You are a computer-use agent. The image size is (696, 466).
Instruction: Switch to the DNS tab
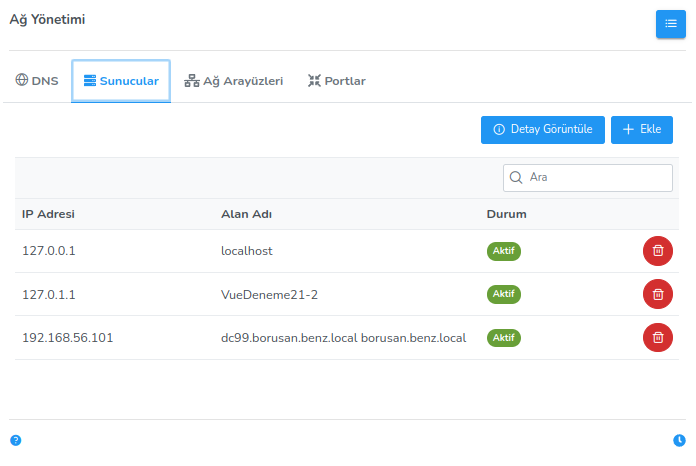point(37,81)
